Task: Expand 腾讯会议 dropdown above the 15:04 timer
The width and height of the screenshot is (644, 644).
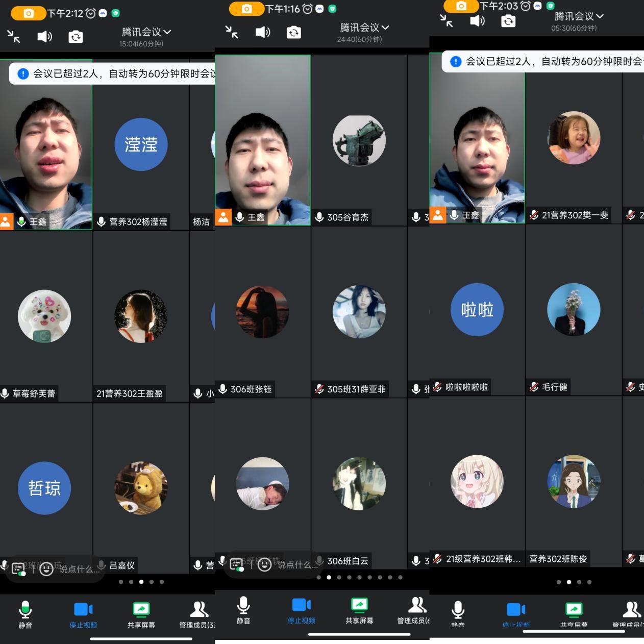Action: pyautogui.click(x=146, y=32)
